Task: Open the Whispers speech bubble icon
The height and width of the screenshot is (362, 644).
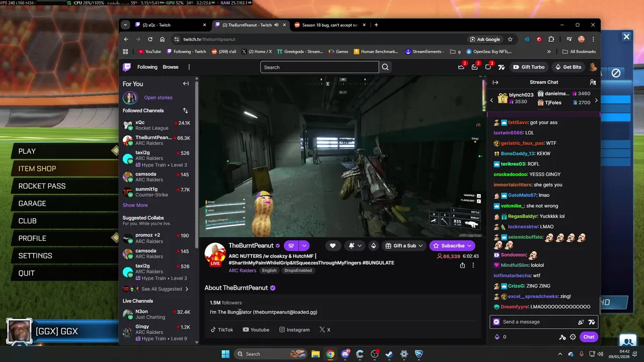Action: [x=488, y=67]
